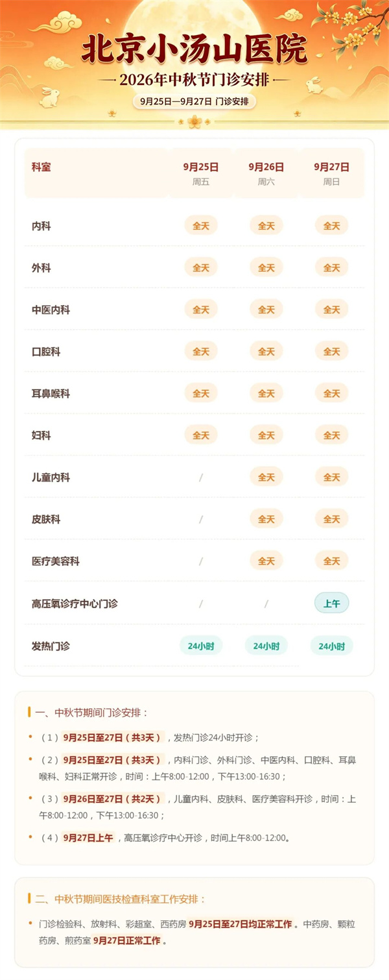Click heading 一、中秋节期间门诊安排

(x=91, y=713)
